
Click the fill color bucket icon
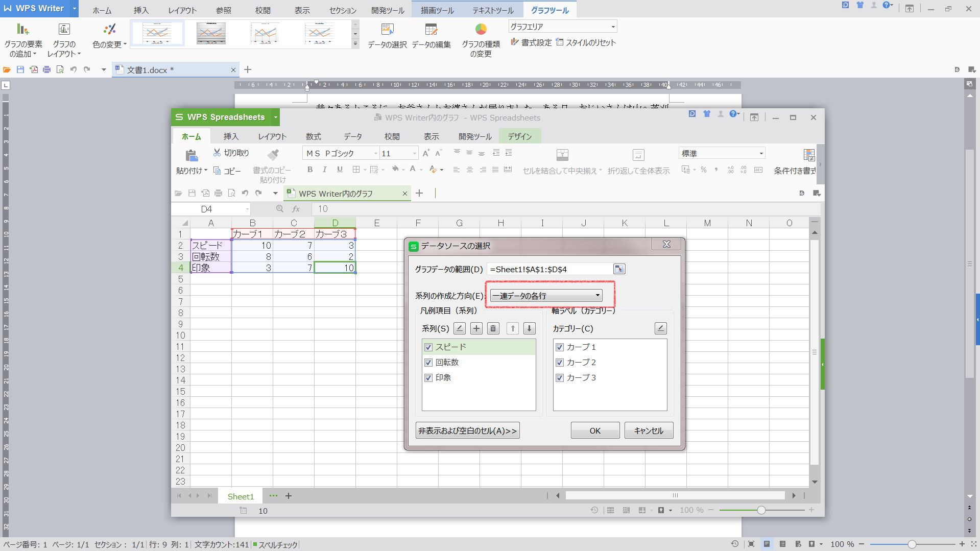395,169
